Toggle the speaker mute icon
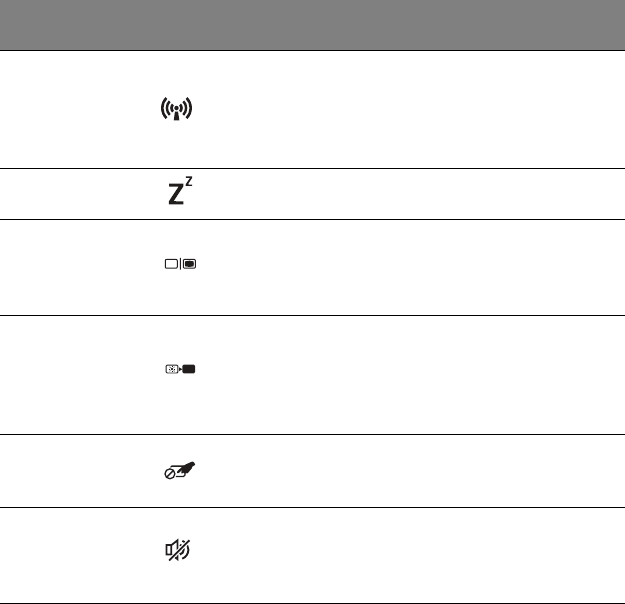The width and height of the screenshot is (625, 604). (x=175, y=548)
